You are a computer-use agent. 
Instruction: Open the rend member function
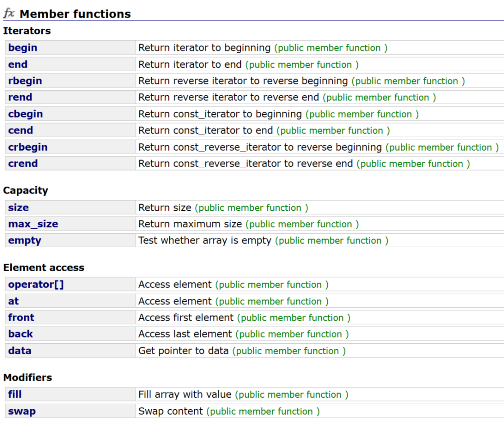tap(20, 97)
